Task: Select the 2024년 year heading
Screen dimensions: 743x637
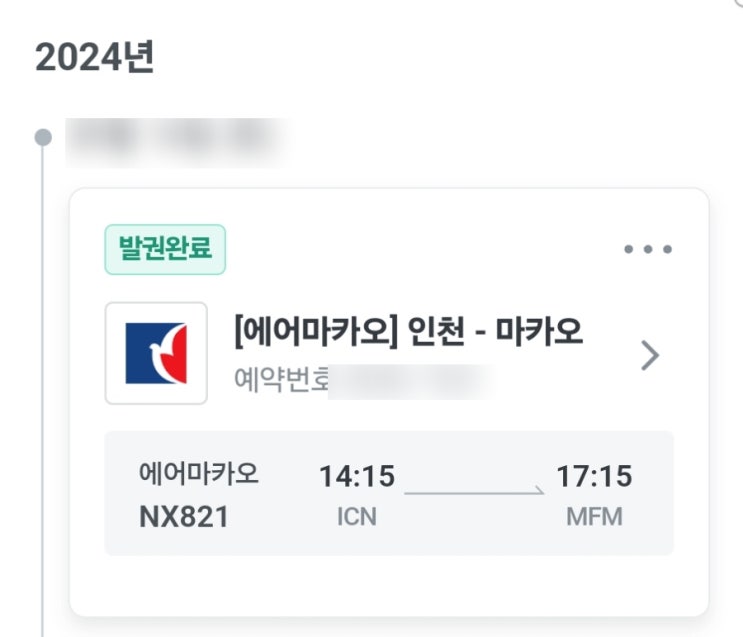Action: tap(95, 59)
